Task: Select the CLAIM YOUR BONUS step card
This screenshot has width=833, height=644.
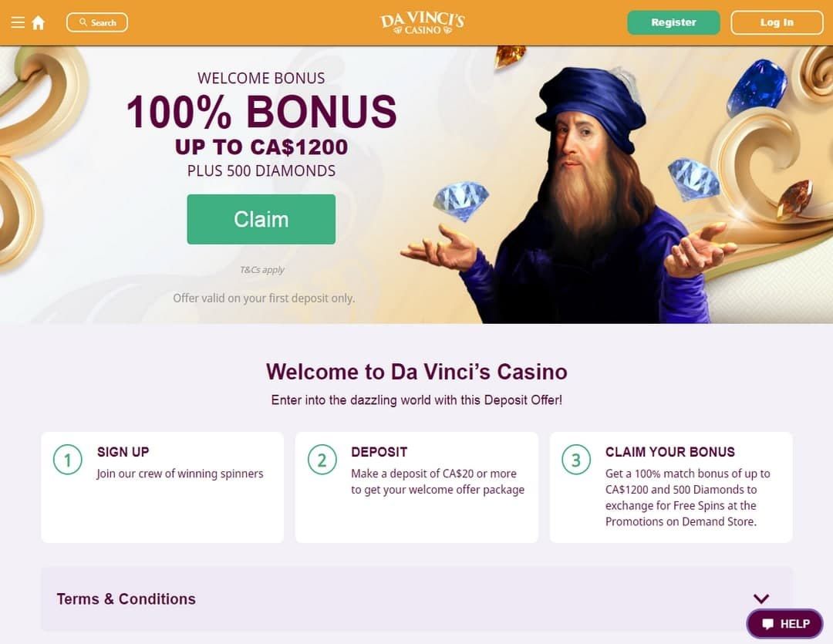Action: coord(671,487)
